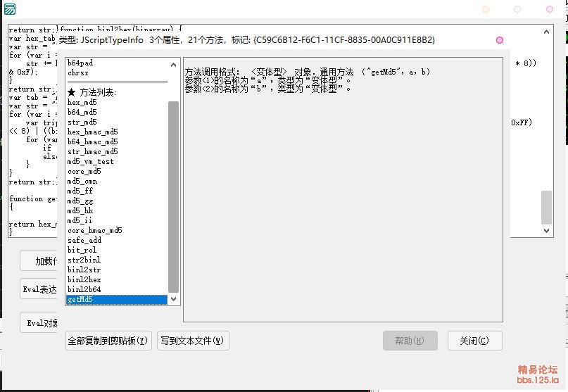Select the getMd5 method entry

pos(80,300)
